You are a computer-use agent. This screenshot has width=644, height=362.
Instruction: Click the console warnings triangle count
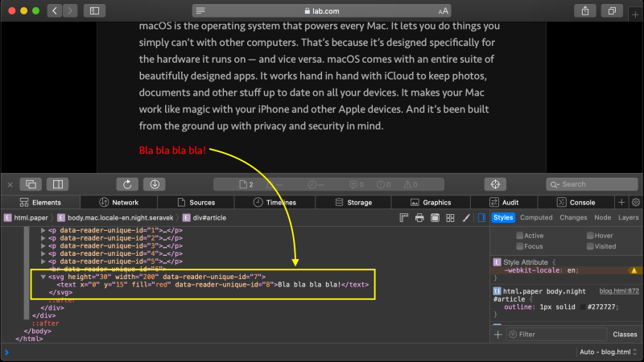point(411,185)
